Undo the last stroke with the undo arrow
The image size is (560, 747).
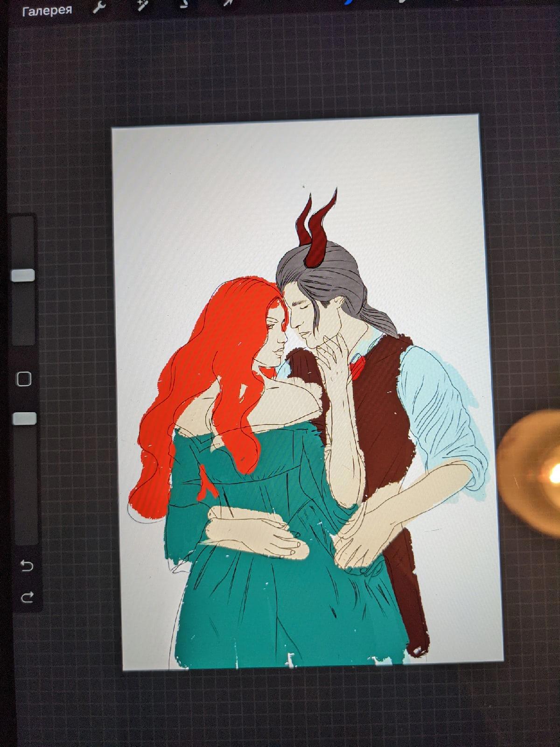(x=27, y=566)
